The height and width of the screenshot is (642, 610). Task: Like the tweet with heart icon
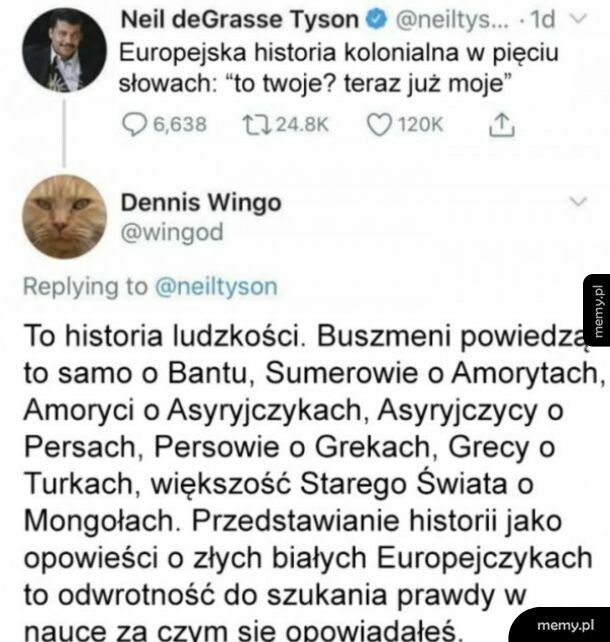pyautogui.click(x=378, y=124)
